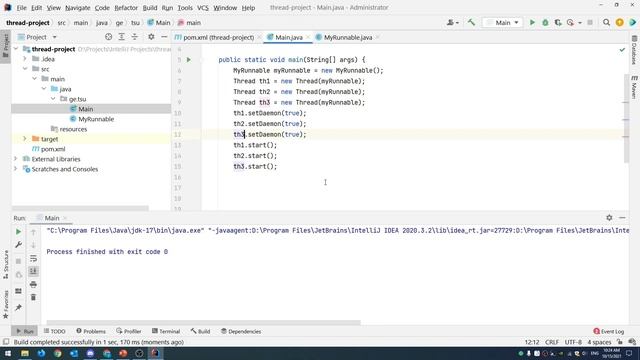Click the editor vertical scrollbar
This screenshot has width=640, height=360.
[x=627, y=118]
